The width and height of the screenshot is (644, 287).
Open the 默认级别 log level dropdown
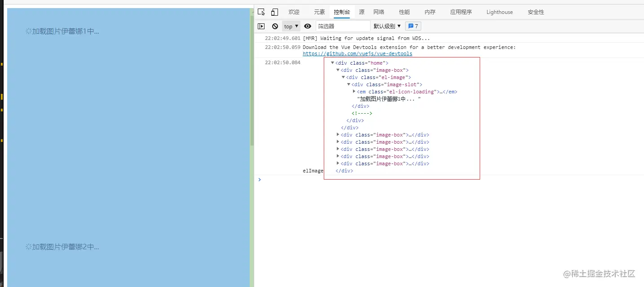(x=387, y=26)
